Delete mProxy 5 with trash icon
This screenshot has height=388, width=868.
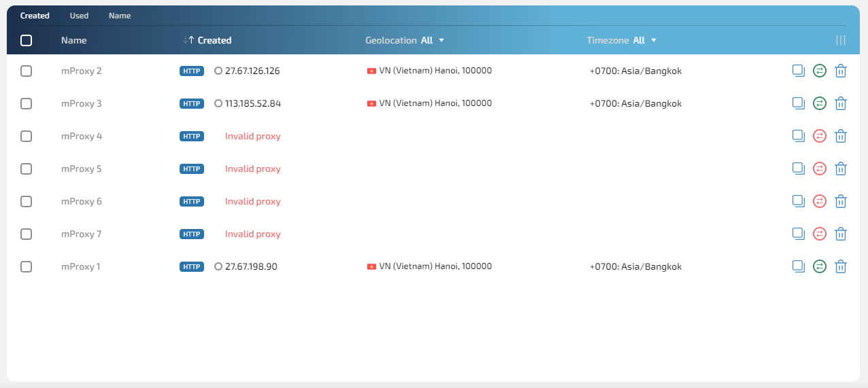pos(841,169)
